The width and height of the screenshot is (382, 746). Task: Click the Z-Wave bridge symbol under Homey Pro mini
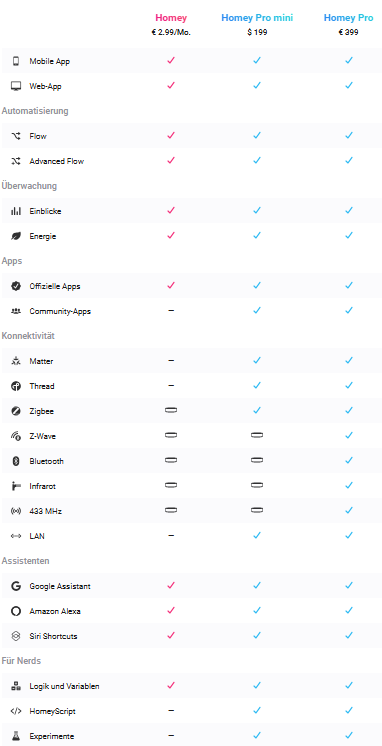coord(257,435)
